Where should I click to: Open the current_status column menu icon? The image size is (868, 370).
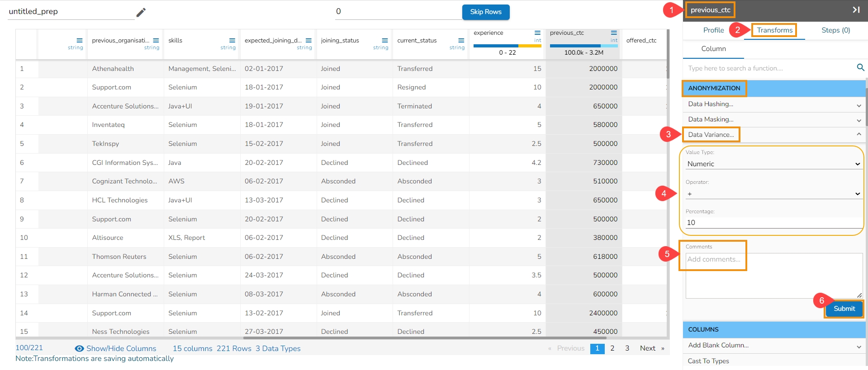[461, 40]
